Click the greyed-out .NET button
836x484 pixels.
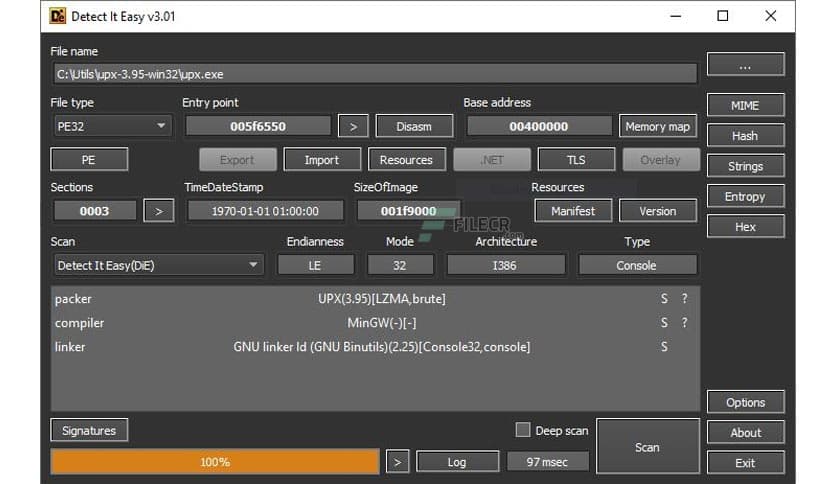point(492,160)
